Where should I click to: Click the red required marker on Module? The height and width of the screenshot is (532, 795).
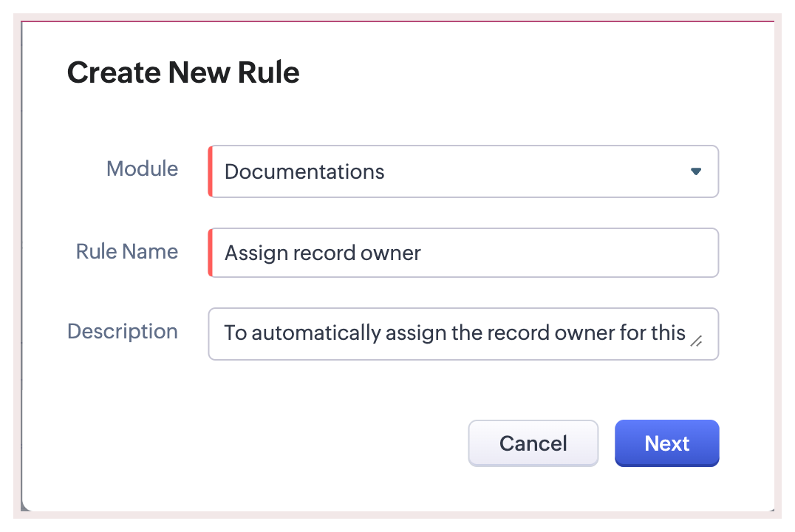click(211, 171)
